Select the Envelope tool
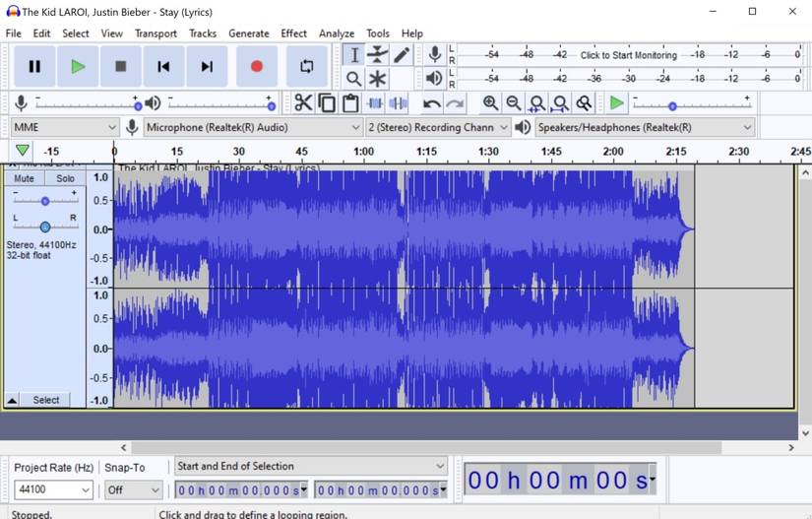The height and width of the screenshot is (519, 812). tap(378, 55)
